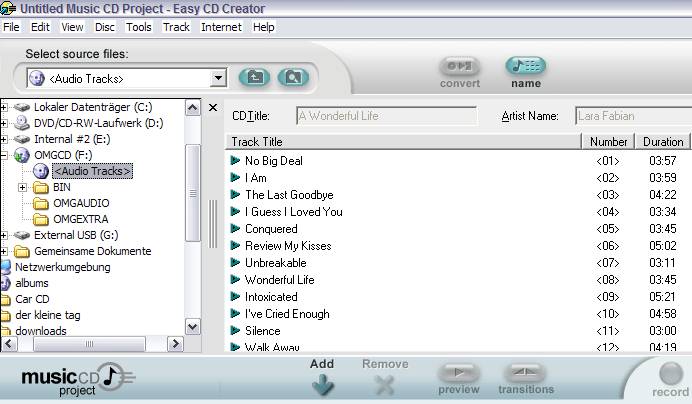Image resolution: width=692 pixels, height=404 pixels.
Task: Open the Edit menu
Action: 40,27
